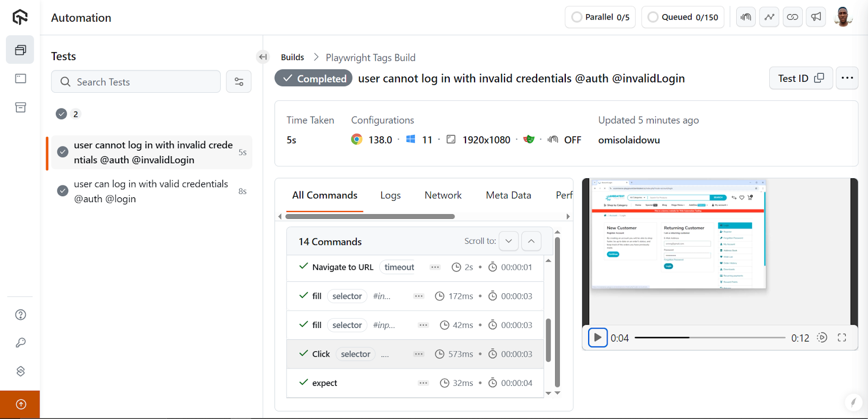
Task: Click the announcements megaphone icon
Action: pos(816,17)
